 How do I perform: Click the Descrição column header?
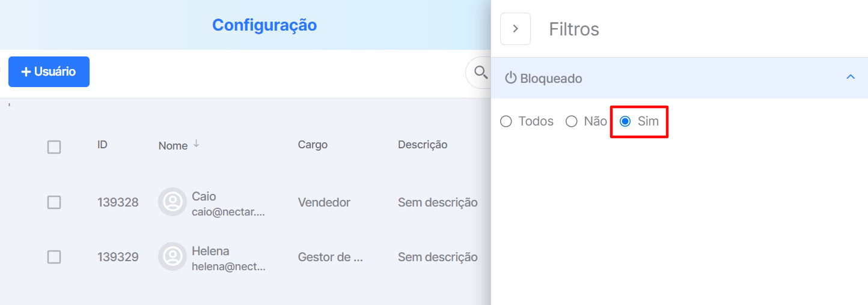(x=423, y=145)
